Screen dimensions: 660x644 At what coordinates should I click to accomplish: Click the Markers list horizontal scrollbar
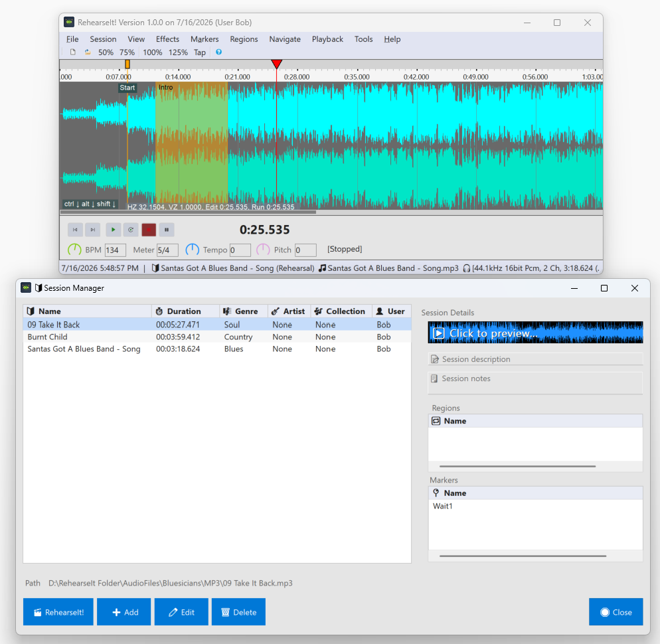point(523,556)
